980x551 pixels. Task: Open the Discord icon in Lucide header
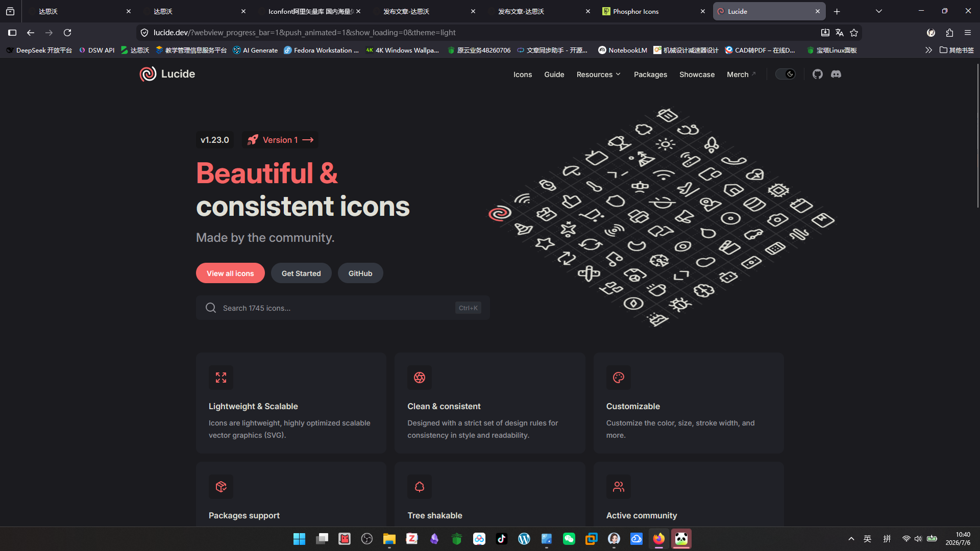[836, 74]
